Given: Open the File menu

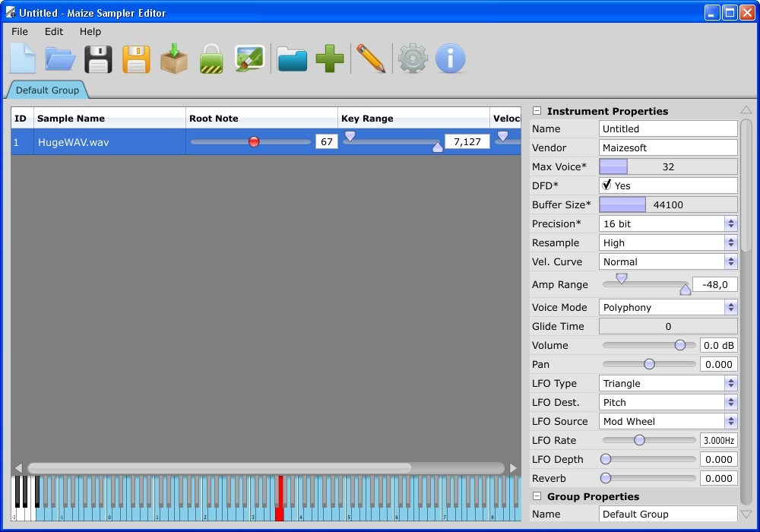Looking at the screenshot, I should click(19, 31).
